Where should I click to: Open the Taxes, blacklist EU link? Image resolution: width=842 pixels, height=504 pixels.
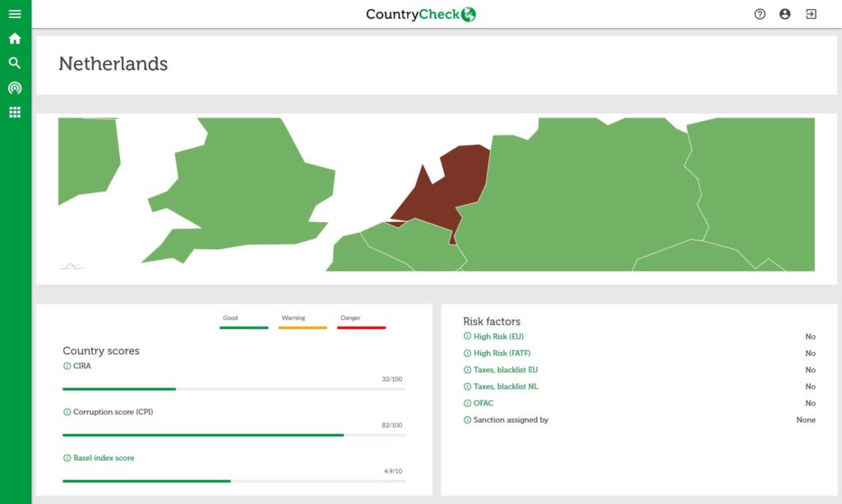click(506, 370)
